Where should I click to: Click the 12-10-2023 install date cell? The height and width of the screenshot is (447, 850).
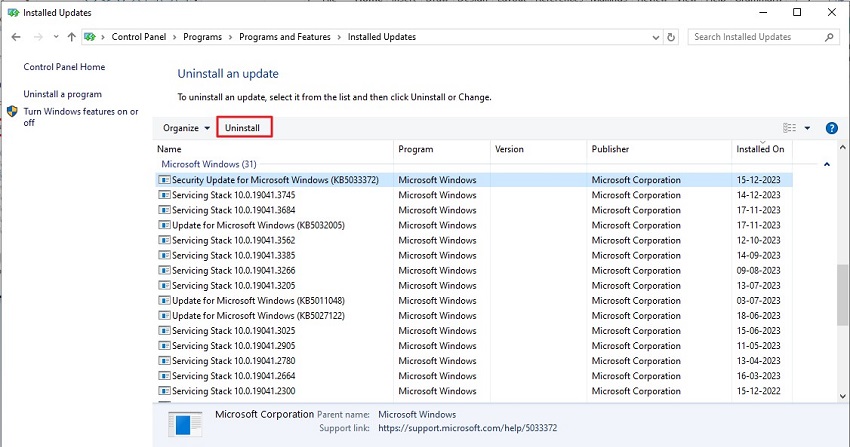[758, 241]
